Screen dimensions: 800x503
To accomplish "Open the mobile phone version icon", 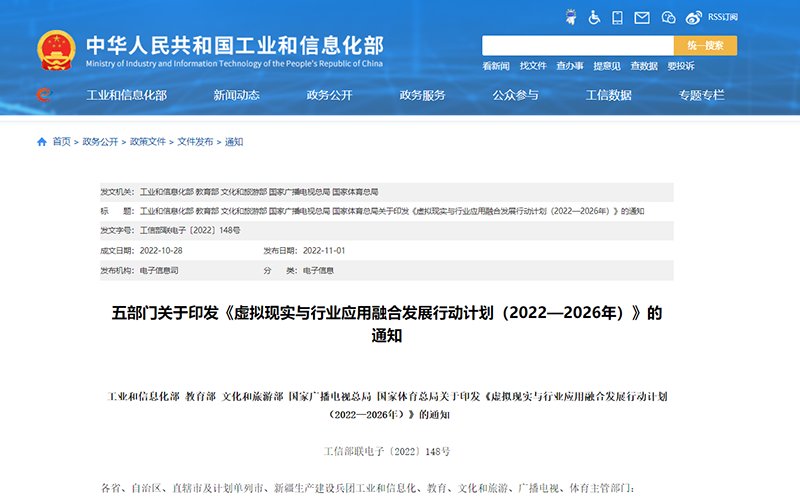I will pos(618,17).
